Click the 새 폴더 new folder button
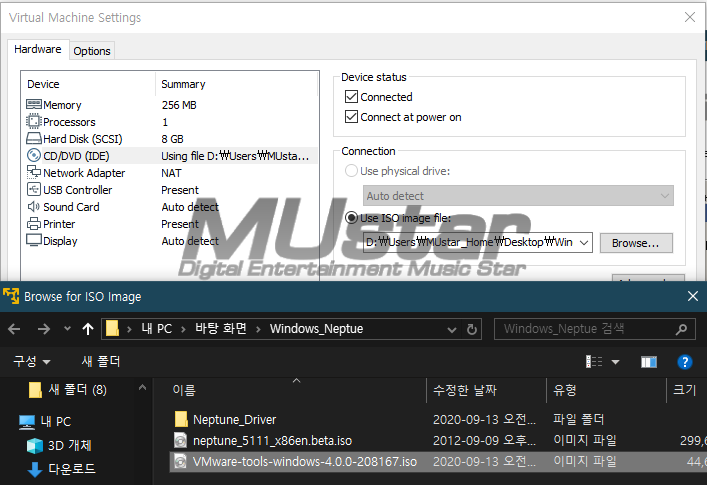Image resolution: width=707 pixels, height=485 pixels. pyautogui.click(x=101, y=361)
